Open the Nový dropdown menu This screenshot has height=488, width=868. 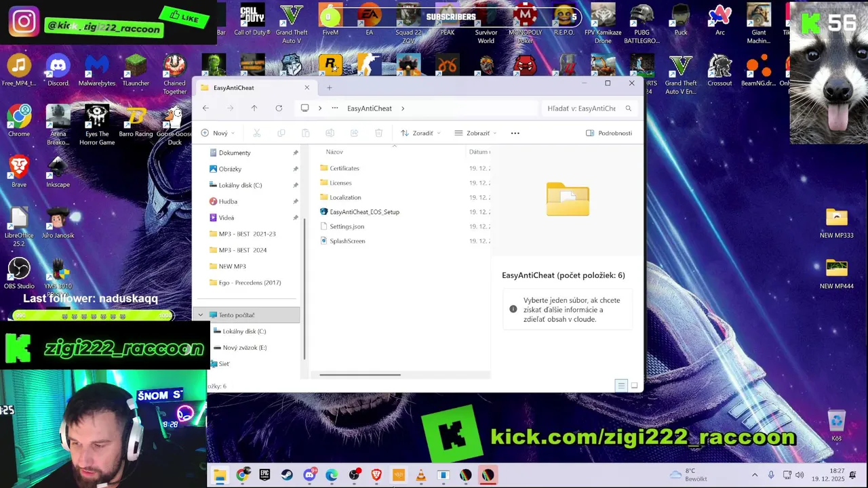tap(218, 134)
